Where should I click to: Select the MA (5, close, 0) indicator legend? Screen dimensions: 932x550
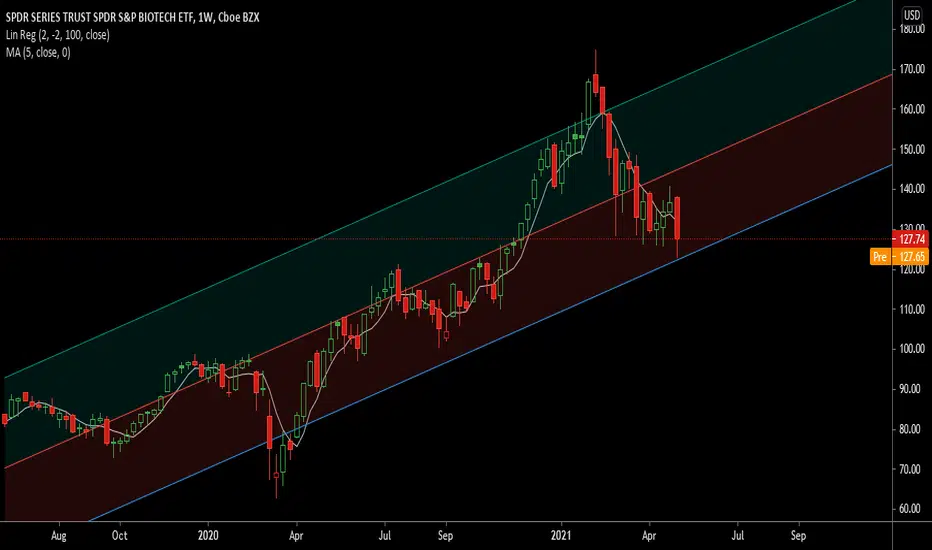coord(38,53)
